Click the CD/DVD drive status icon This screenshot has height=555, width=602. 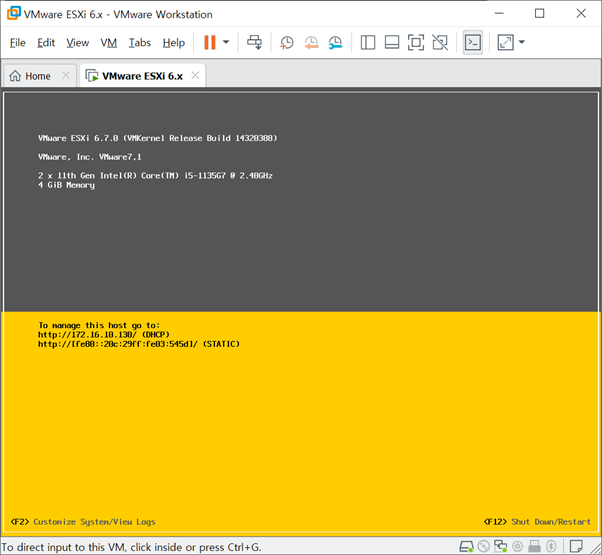(x=483, y=546)
